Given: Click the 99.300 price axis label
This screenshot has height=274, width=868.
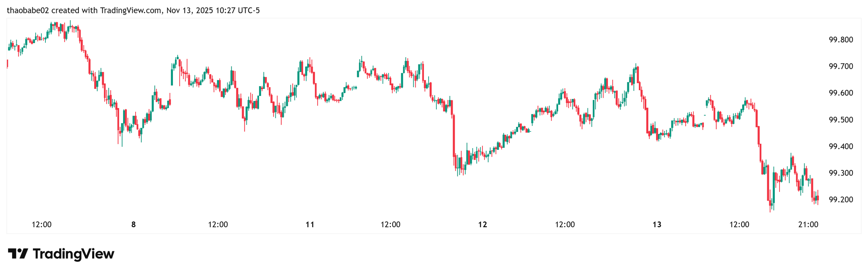Looking at the screenshot, I should 841,173.
